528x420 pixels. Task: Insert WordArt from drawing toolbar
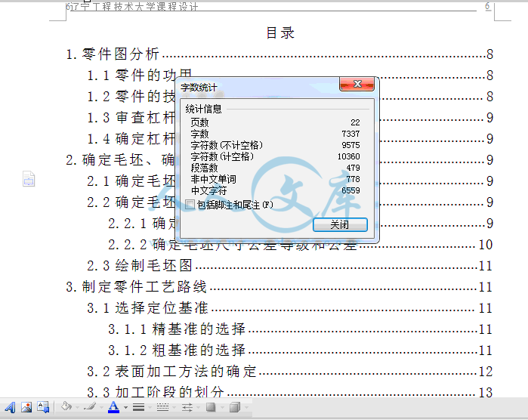[x=10, y=408]
